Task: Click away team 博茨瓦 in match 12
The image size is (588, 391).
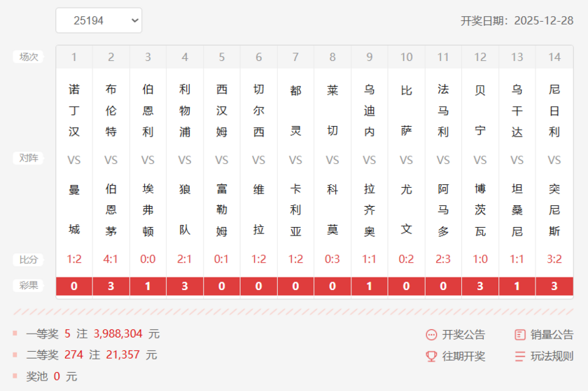Action: tap(480, 210)
